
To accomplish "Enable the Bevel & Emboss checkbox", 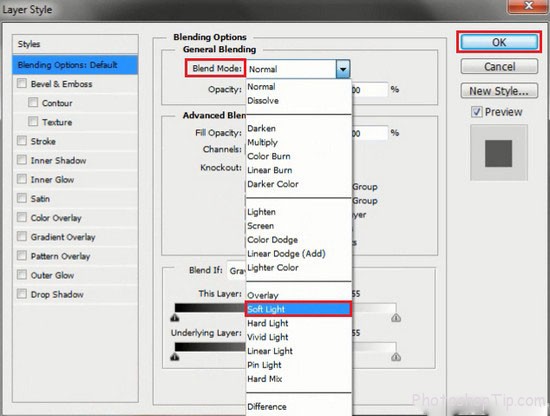I will tap(22, 83).
